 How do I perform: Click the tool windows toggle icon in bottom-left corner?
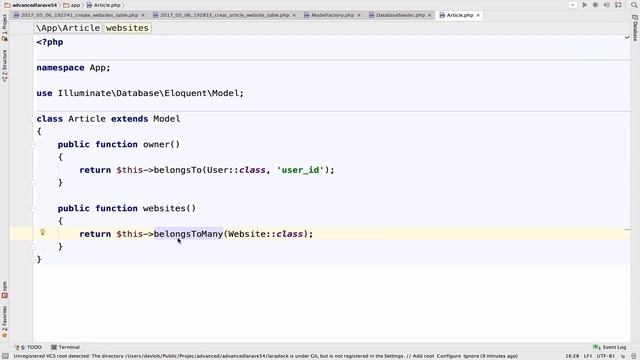pyautogui.click(x=5, y=356)
